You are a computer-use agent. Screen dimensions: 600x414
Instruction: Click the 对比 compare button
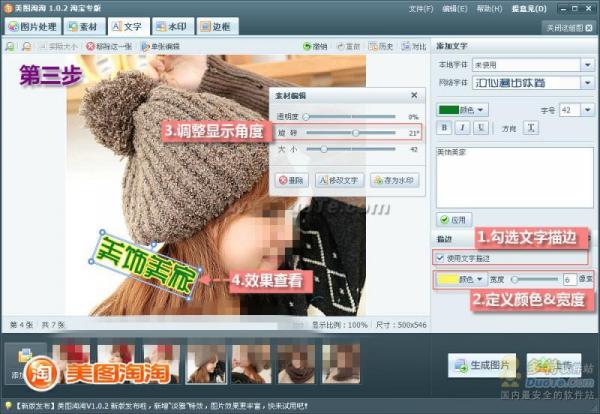(414, 46)
